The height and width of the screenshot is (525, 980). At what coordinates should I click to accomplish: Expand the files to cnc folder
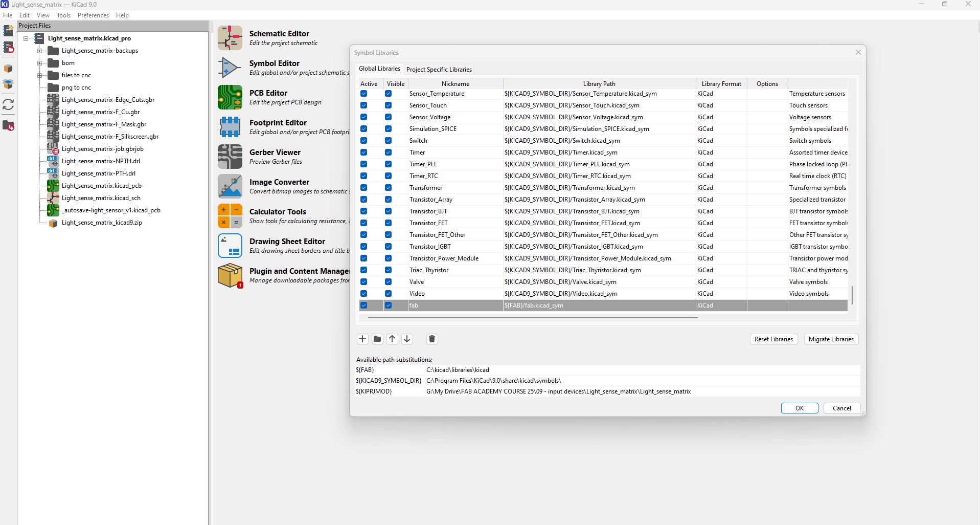click(x=39, y=75)
